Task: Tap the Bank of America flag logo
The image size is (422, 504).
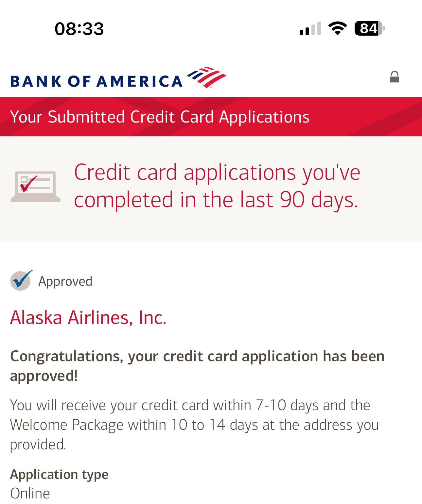Action: click(x=206, y=77)
